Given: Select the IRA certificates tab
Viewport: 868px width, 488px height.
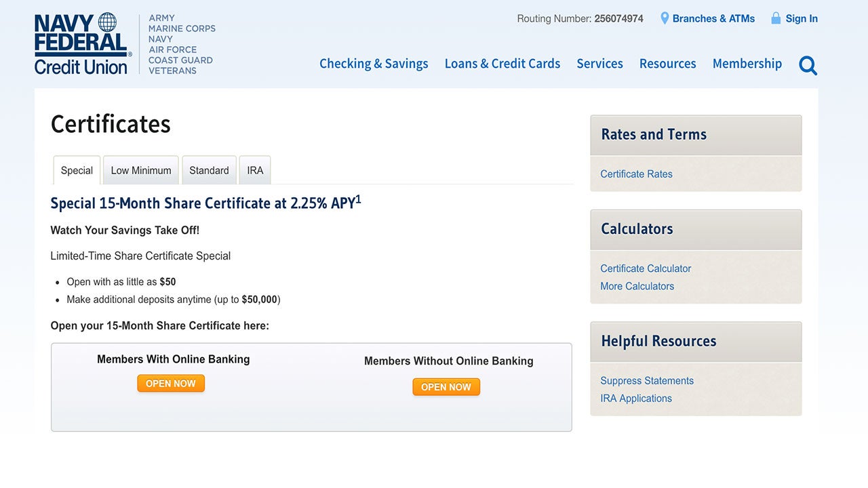Looking at the screenshot, I should pyautogui.click(x=255, y=171).
